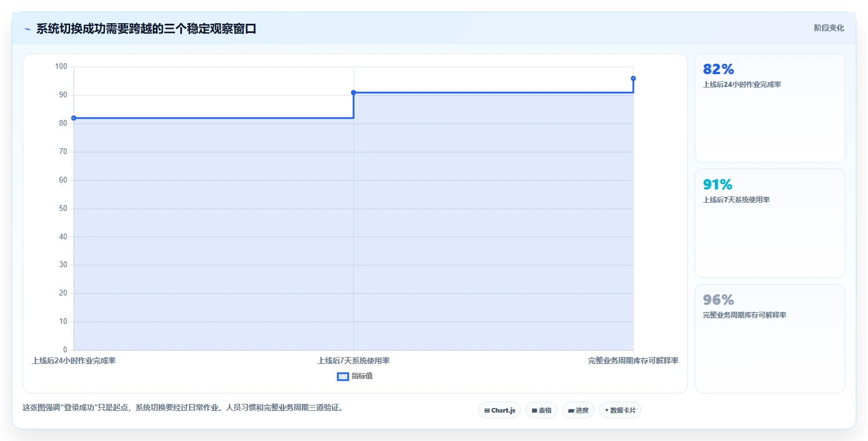868x441 pixels.
Task: Click the 指标值 legend color box
Action: click(x=343, y=376)
